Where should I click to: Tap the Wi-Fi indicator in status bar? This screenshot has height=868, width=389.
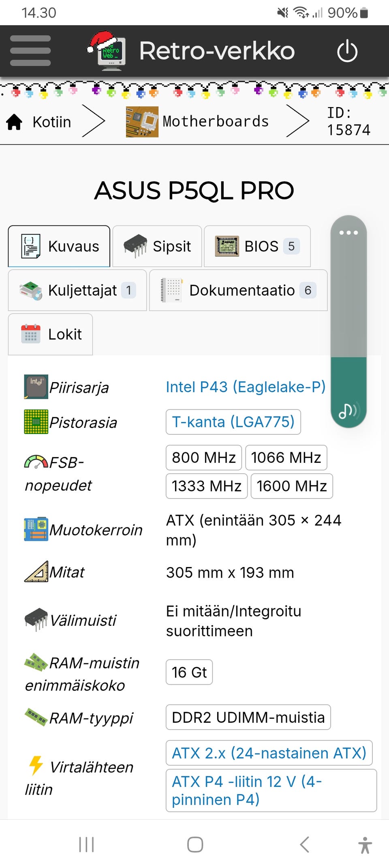(301, 13)
